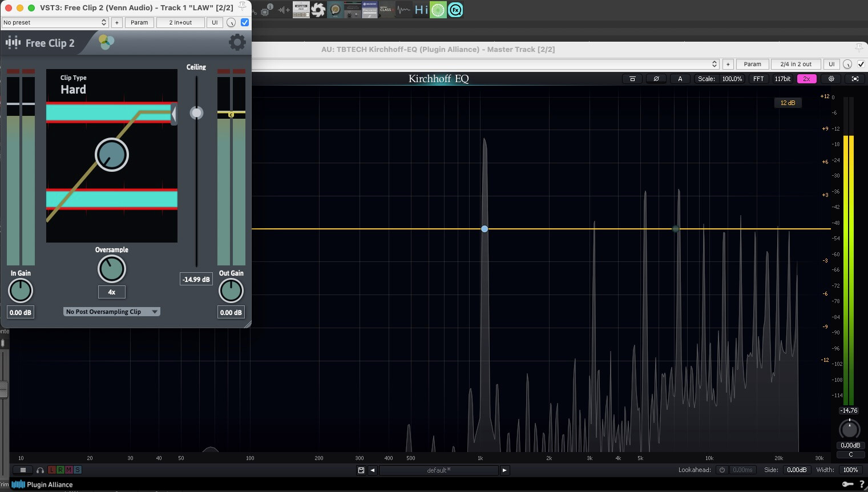
Task: Toggle the 2x oversampling button
Action: (x=806, y=79)
